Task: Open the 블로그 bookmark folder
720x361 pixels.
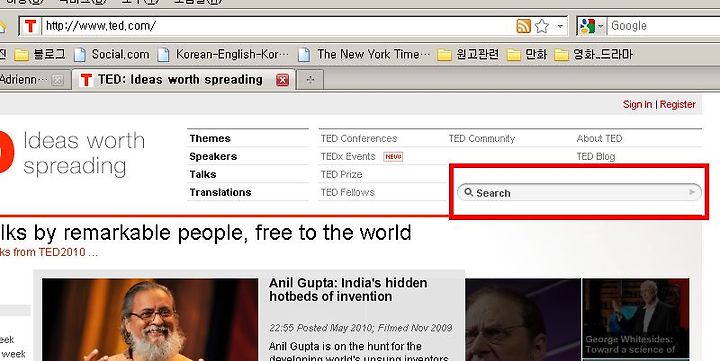Action: 40,55
